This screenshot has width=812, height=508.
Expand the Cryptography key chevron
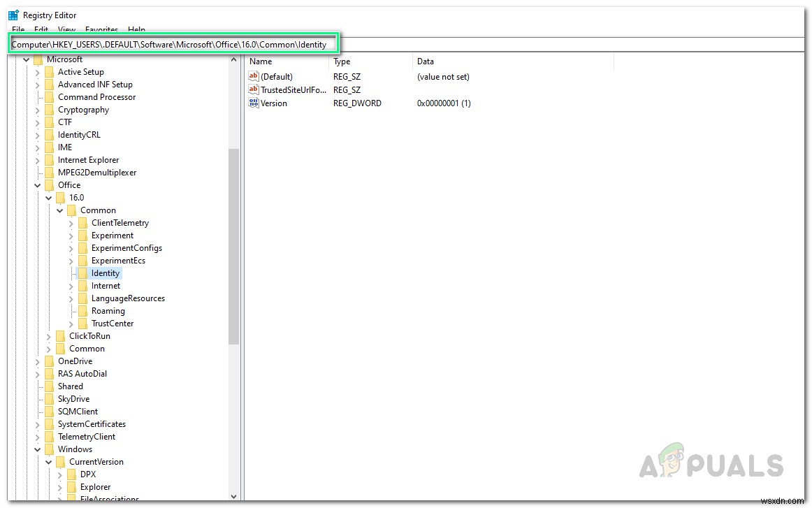37,110
